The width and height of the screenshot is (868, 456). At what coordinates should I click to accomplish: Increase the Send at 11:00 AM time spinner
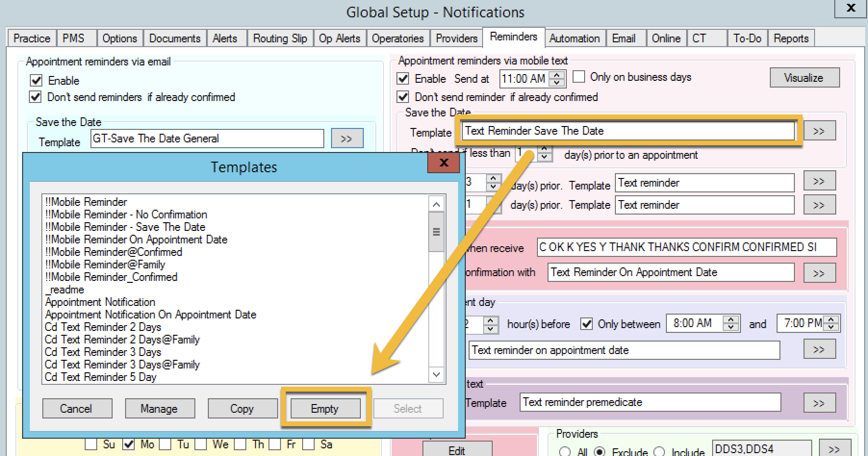(x=557, y=75)
